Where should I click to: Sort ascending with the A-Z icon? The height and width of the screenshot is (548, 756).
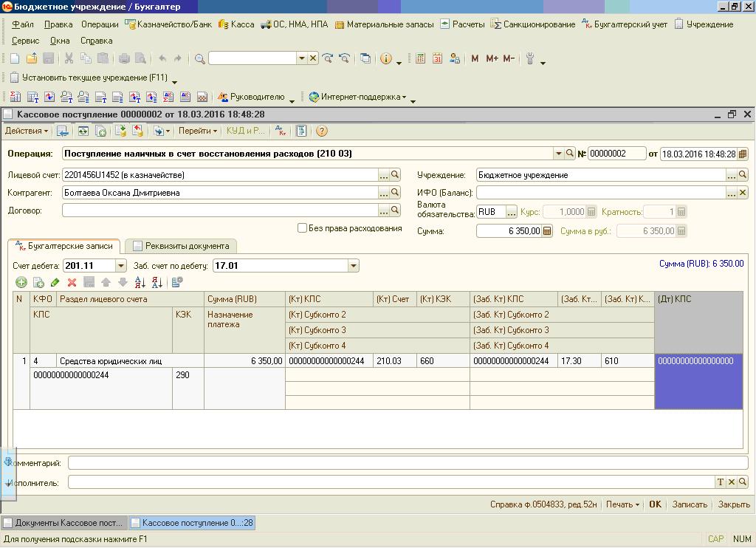pyautogui.click(x=140, y=282)
